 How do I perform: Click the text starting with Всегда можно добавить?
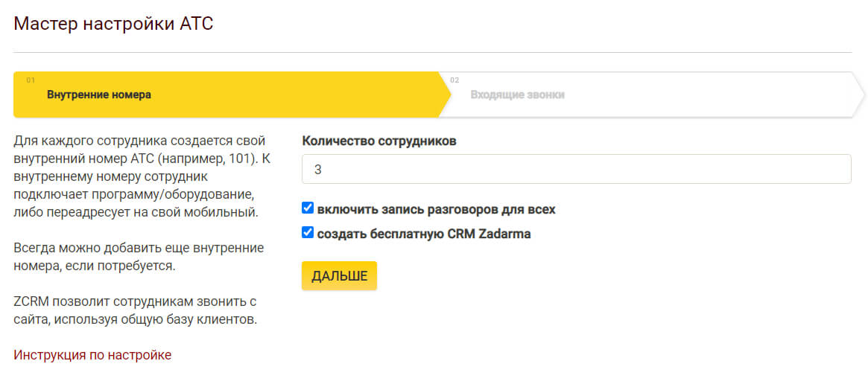pos(139,257)
